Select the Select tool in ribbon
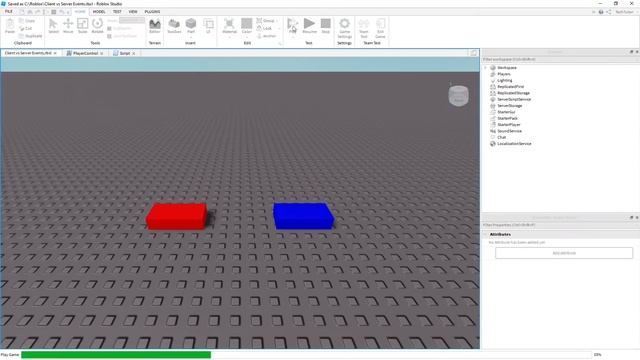The width and height of the screenshot is (640, 360). [53, 26]
